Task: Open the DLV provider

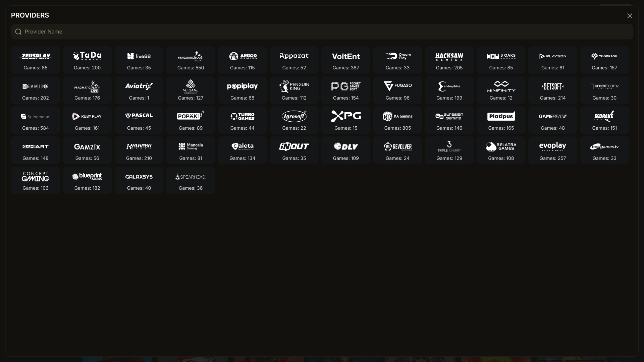Action: [346, 150]
